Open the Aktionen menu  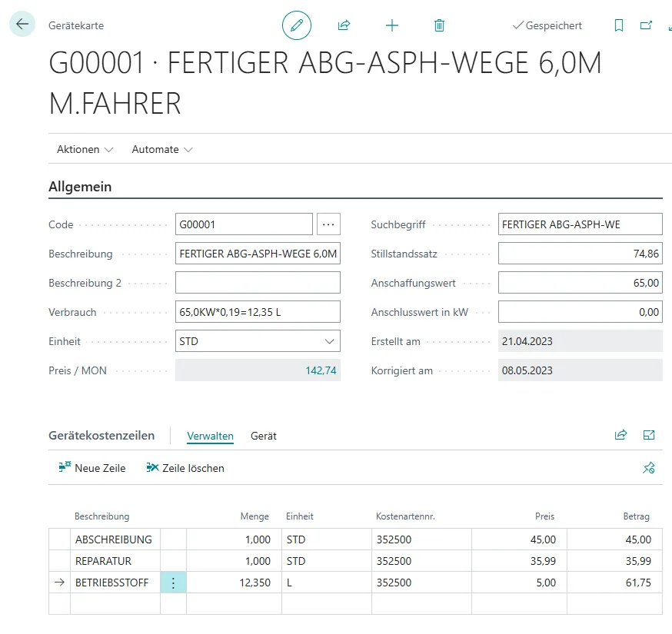[85, 149]
